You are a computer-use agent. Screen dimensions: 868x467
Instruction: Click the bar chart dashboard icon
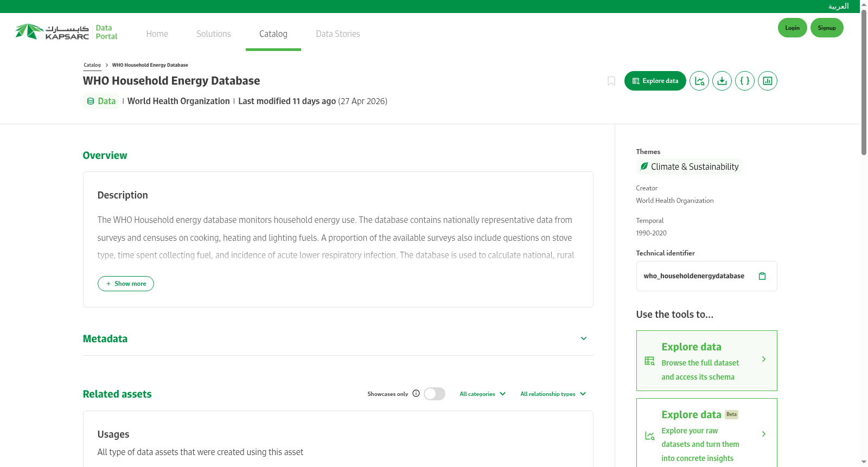point(768,81)
